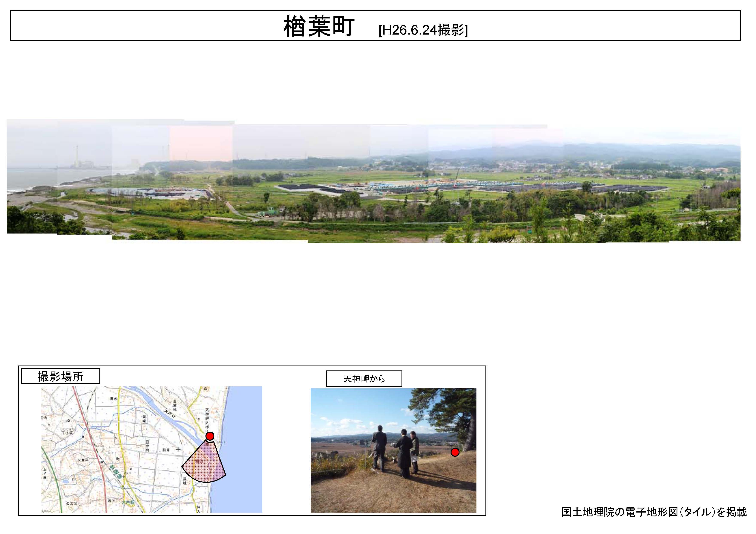Click the 下小塙 place name on the map
Screen dimensions: 756x534
pyautogui.click(x=67, y=433)
